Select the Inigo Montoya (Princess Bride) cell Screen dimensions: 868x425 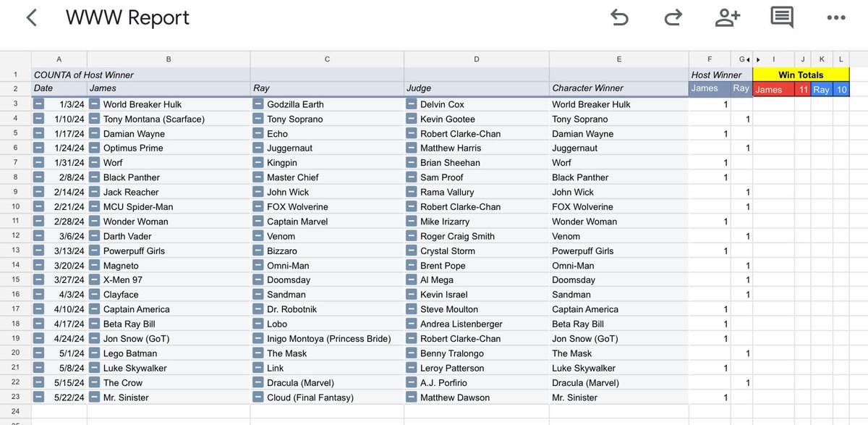pyautogui.click(x=327, y=339)
